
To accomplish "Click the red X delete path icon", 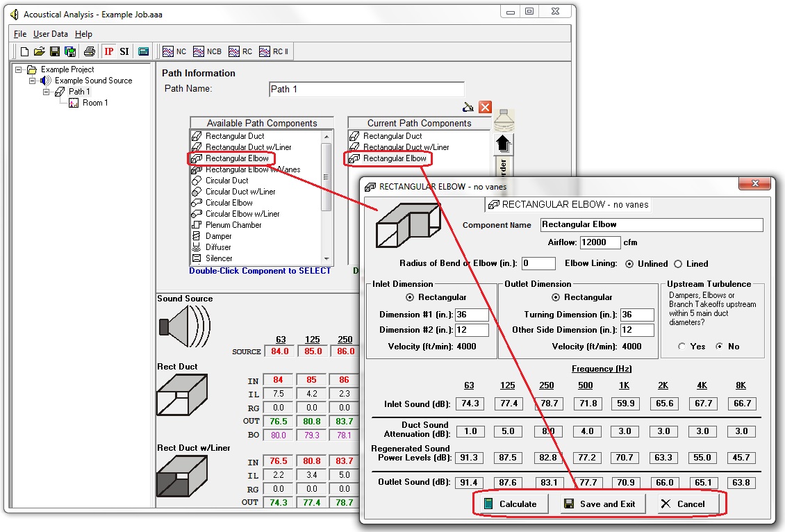I will coord(485,107).
